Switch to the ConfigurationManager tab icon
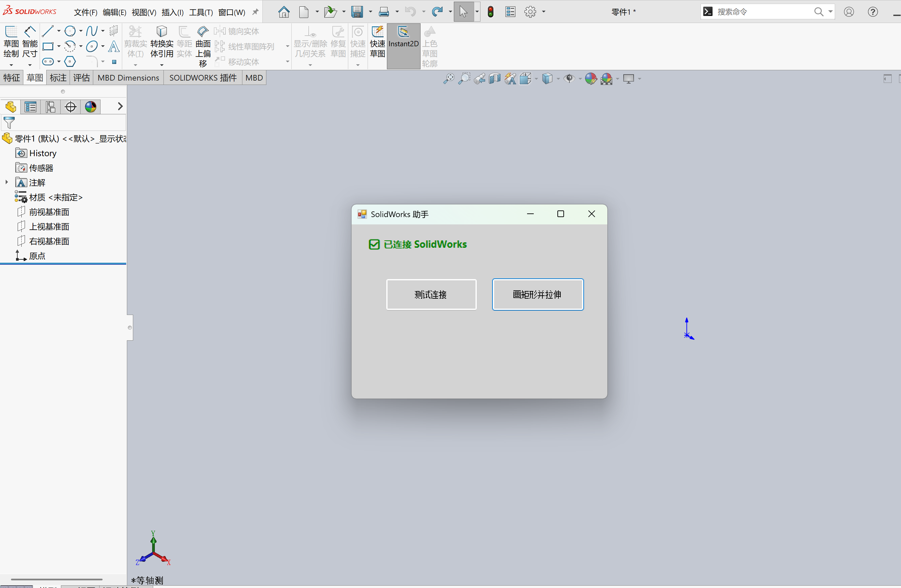This screenshot has width=901, height=588. point(50,107)
